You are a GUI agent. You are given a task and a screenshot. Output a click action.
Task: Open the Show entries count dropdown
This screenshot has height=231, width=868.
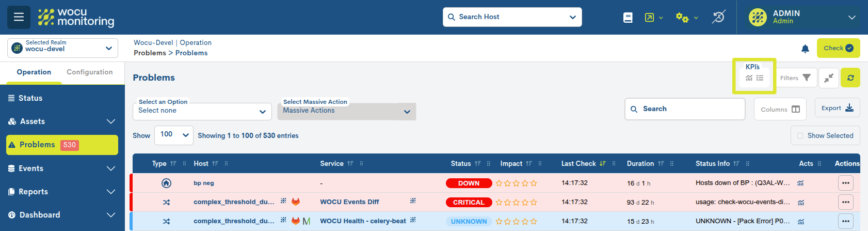173,135
